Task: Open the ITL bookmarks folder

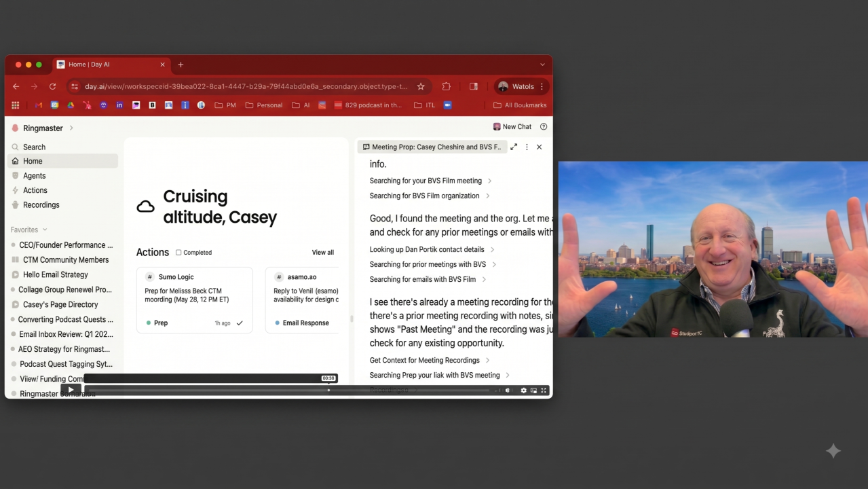Action: tap(425, 105)
